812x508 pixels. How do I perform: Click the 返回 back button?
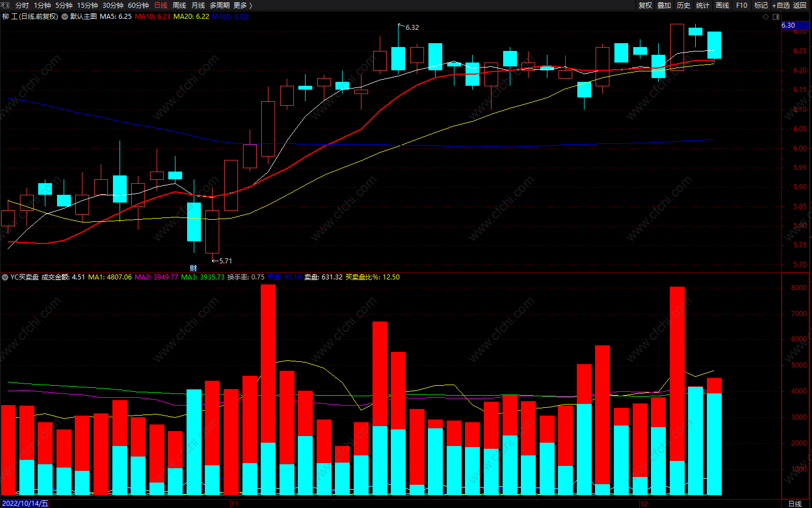tap(800, 5)
